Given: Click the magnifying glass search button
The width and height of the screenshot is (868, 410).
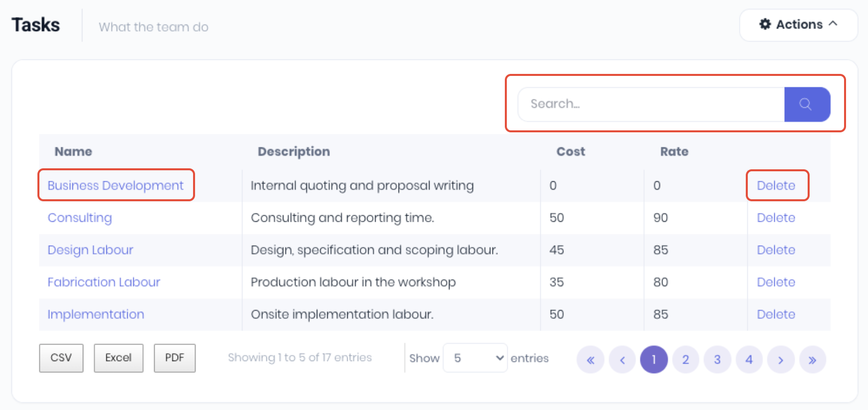Looking at the screenshot, I should [x=807, y=104].
